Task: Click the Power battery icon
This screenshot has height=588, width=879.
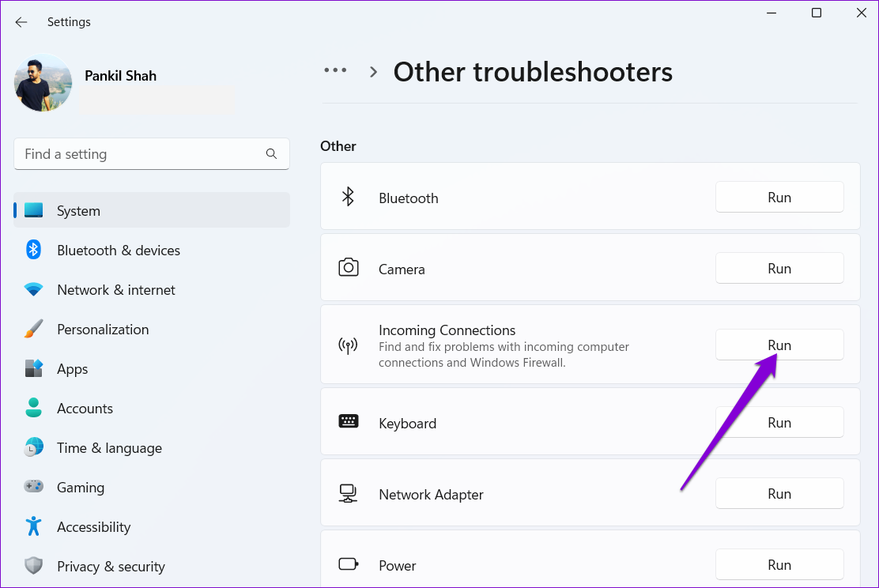Action: (348, 563)
